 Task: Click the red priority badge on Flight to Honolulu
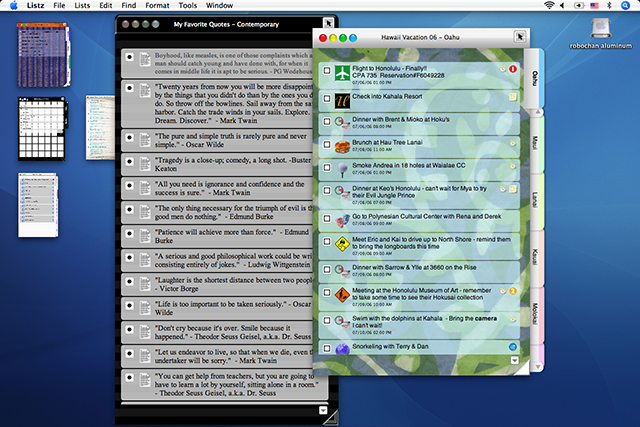[x=513, y=69]
